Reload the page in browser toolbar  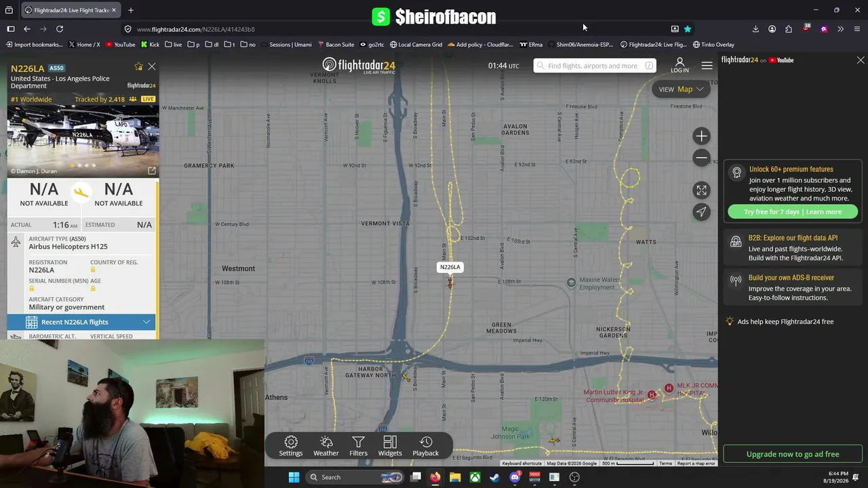coord(60,29)
